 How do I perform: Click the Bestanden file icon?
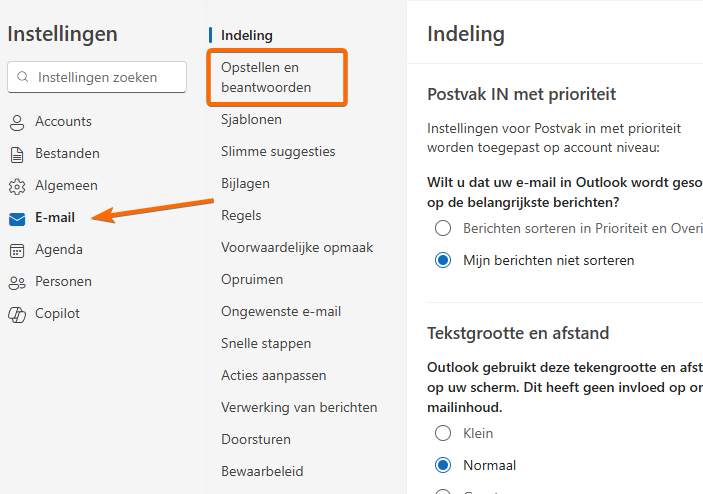point(17,154)
